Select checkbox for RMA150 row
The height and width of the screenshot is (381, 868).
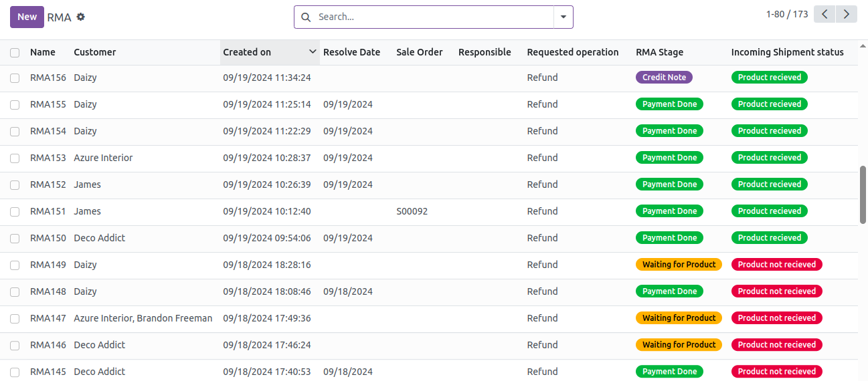click(x=15, y=238)
